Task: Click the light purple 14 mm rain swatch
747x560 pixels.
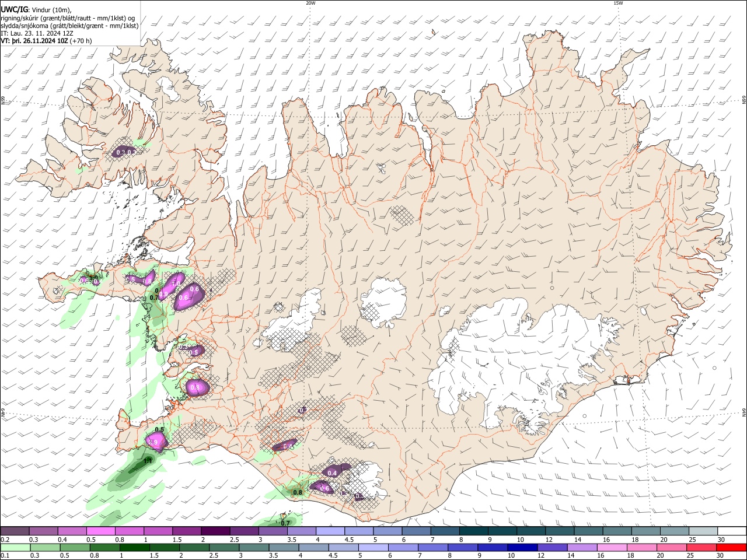Action: pos(582,547)
